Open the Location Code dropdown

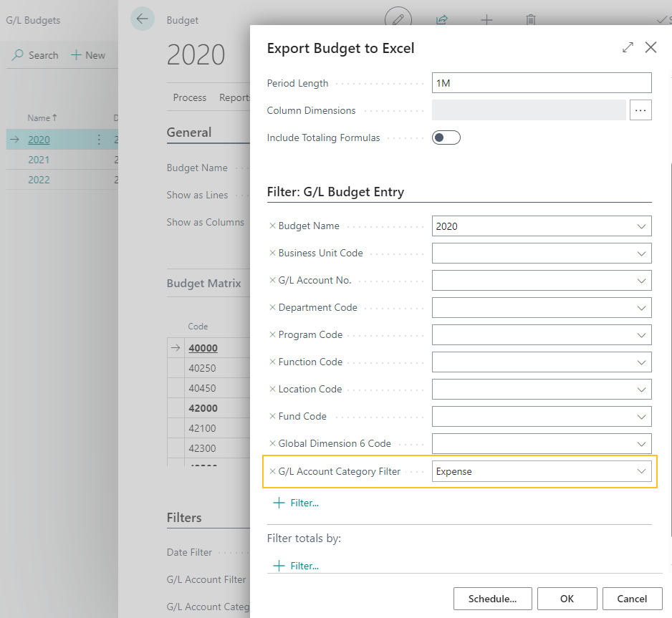tap(643, 389)
